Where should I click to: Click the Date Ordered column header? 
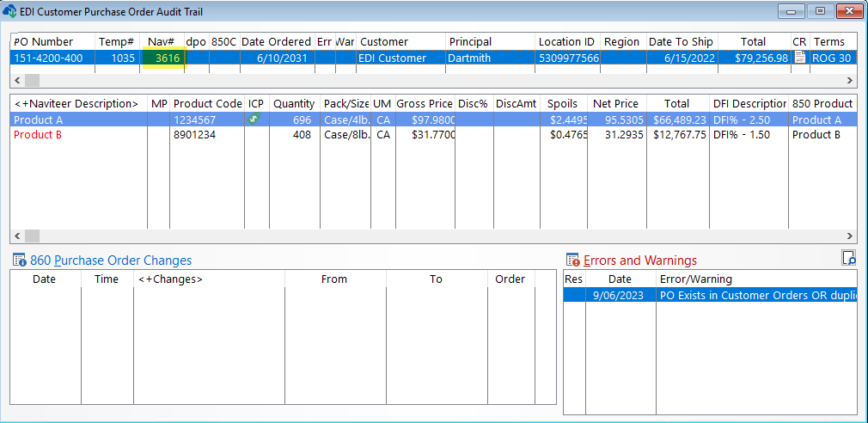(276, 41)
